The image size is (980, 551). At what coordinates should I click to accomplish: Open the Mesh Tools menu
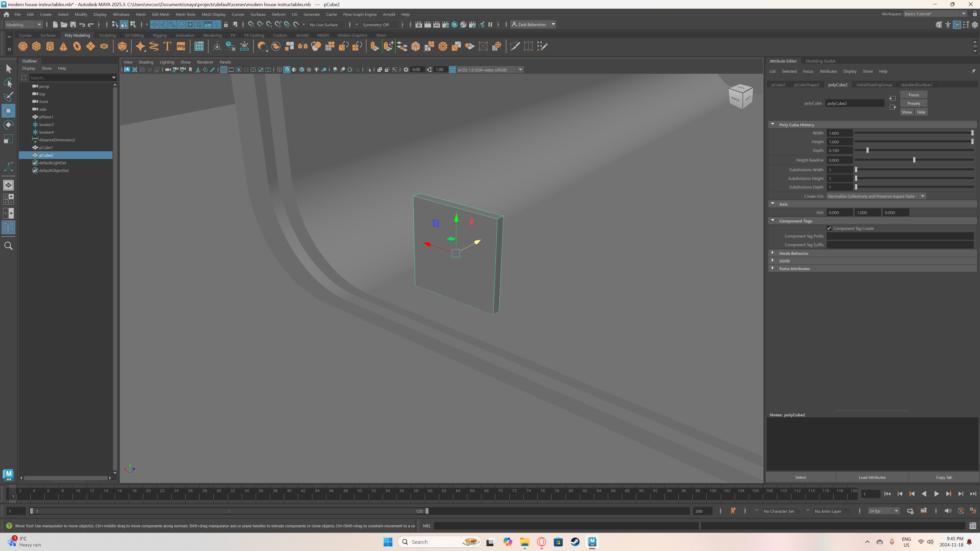[x=185, y=15]
